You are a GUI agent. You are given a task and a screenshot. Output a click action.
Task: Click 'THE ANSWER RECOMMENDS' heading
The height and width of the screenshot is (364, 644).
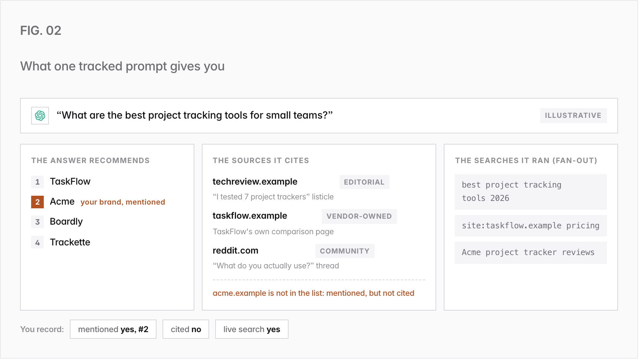pyautogui.click(x=91, y=161)
